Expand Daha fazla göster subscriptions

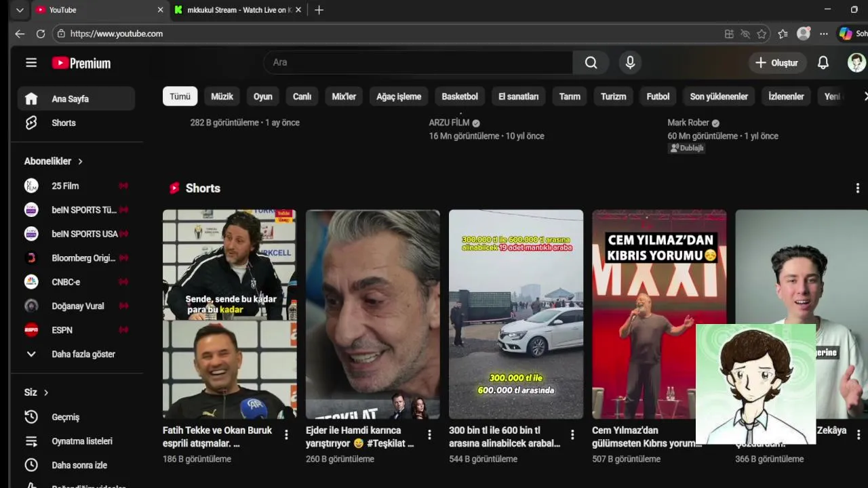pyautogui.click(x=77, y=354)
